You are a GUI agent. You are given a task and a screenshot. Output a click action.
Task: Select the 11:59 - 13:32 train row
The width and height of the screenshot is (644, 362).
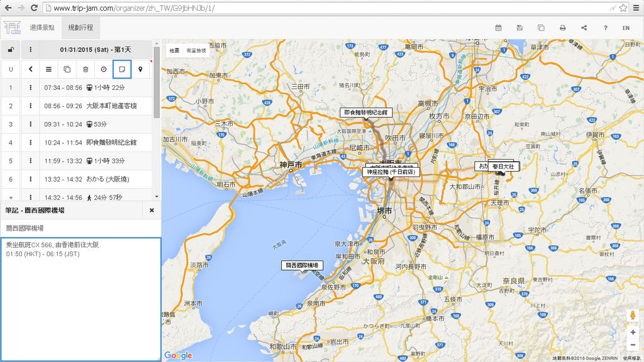click(96, 161)
